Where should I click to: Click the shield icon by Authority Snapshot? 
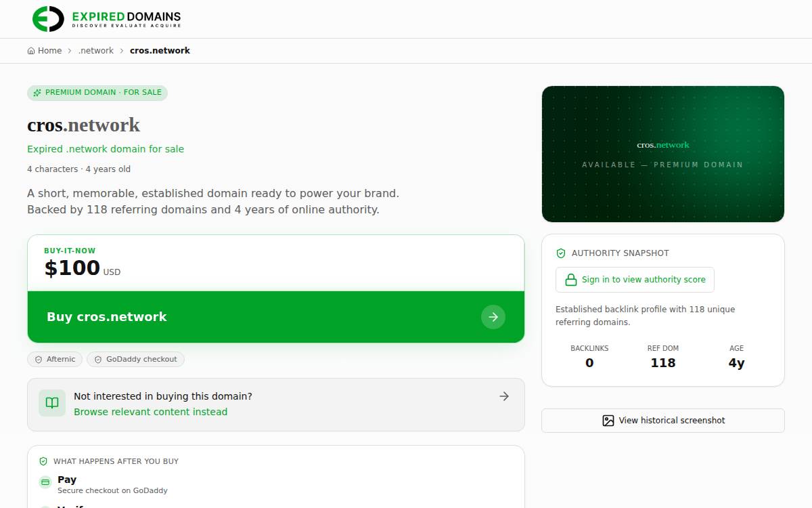point(560,253)
